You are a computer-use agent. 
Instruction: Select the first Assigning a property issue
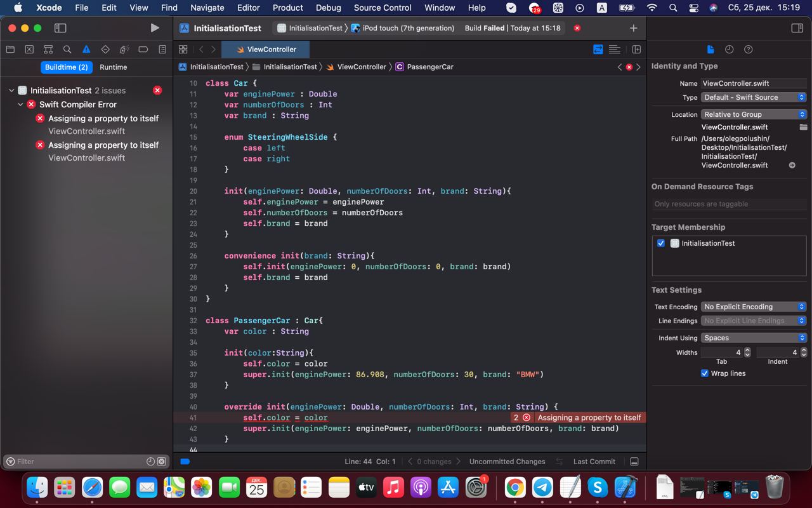click(x=103, y=119)
